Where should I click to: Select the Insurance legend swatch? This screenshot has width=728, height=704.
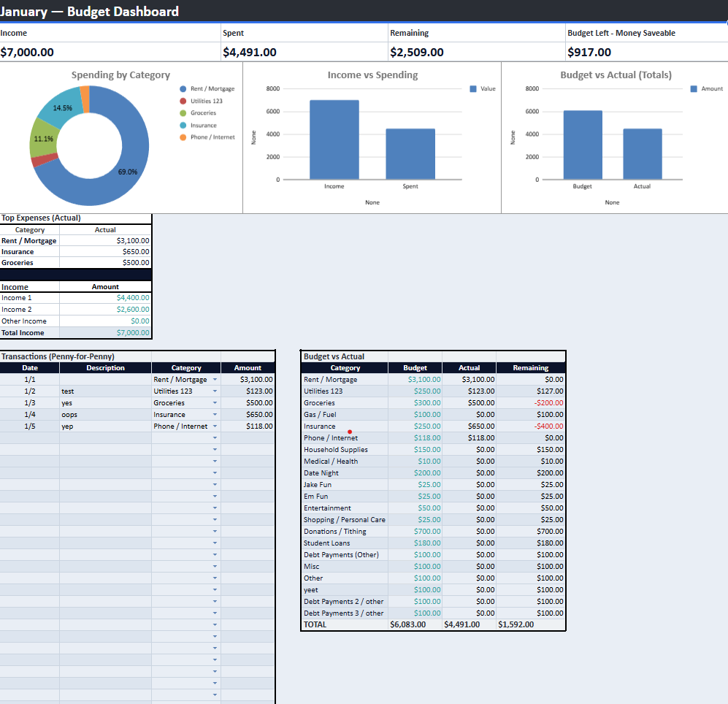(183, 126)
